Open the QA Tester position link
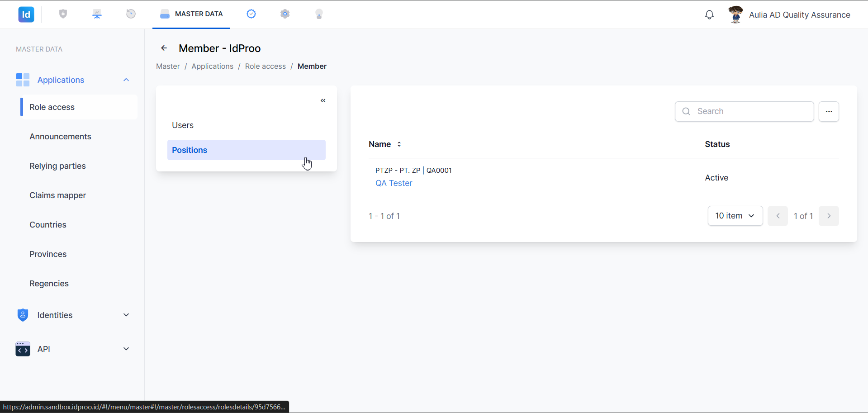This screenshot has width=868, height=413. 394,183
